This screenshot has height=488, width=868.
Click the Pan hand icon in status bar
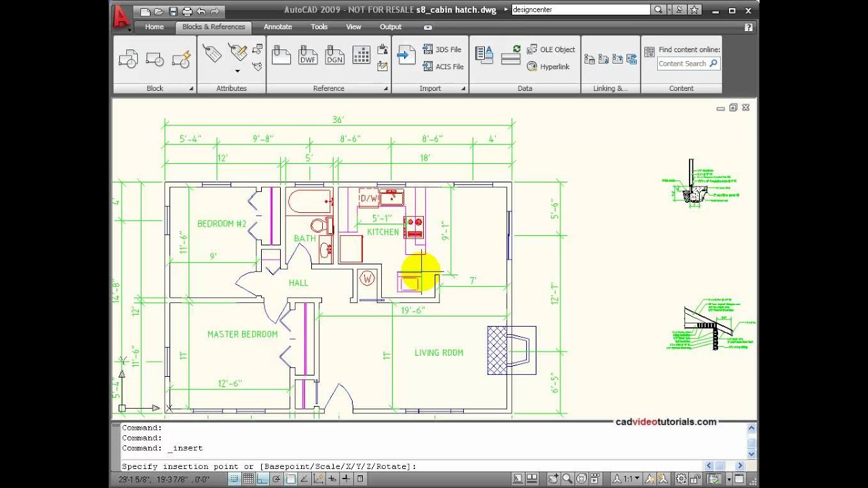pos(553,479)
